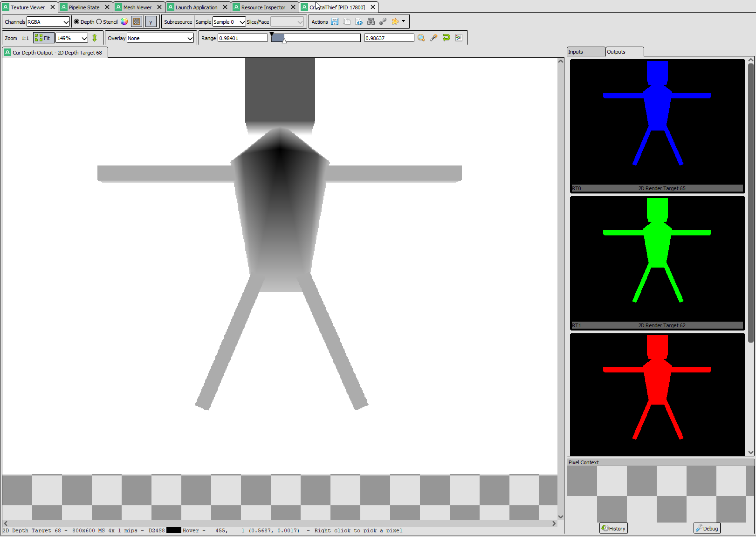Select the red render target thumbnail

657,394
